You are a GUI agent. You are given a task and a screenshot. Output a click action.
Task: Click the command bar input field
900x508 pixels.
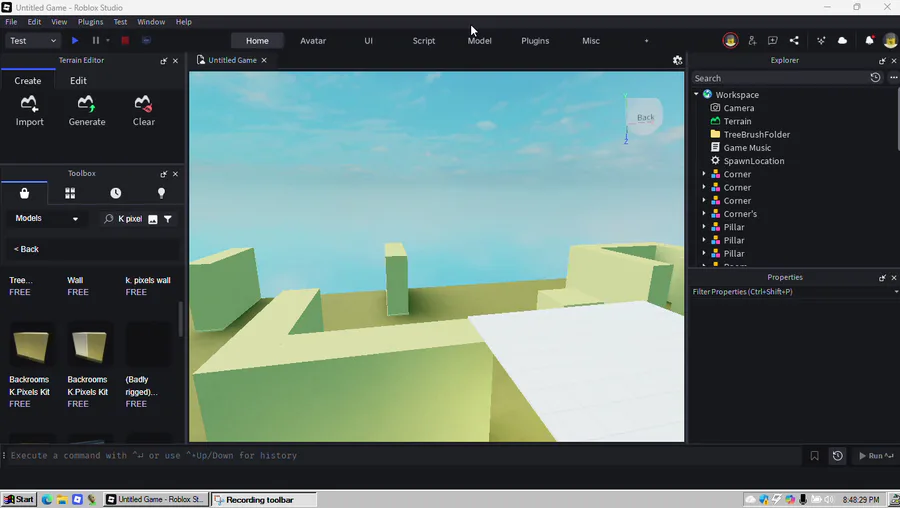click(405, 456)
